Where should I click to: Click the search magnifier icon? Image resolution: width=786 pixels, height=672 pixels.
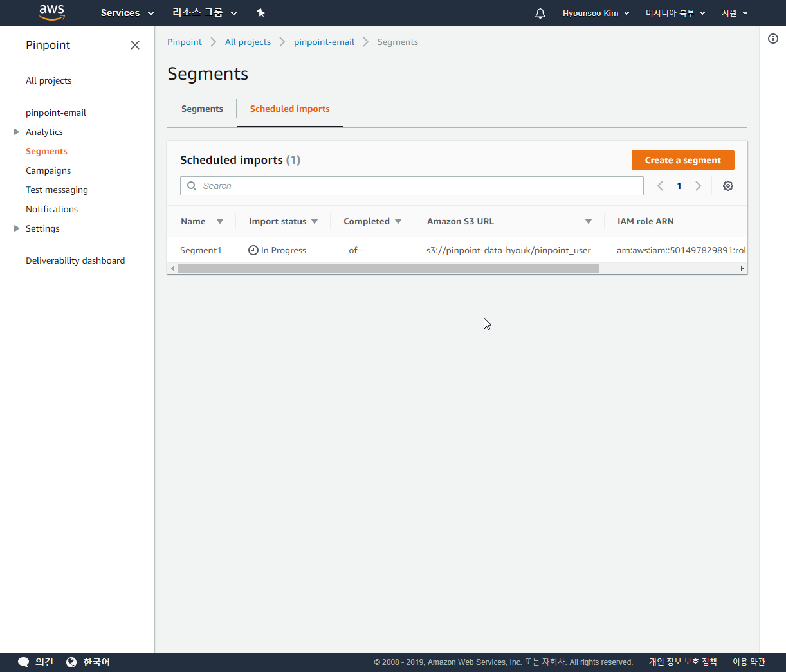coord(192,186)
